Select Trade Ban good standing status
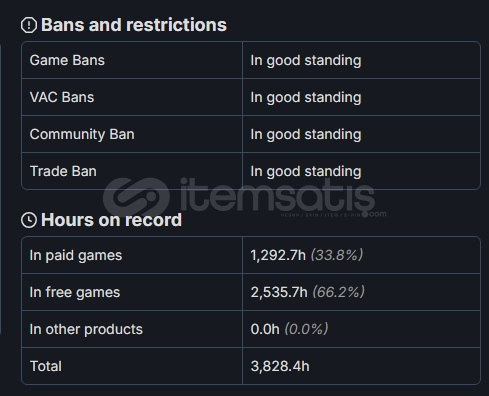Viewport: 489px width, 396px height. click(306, 172)
